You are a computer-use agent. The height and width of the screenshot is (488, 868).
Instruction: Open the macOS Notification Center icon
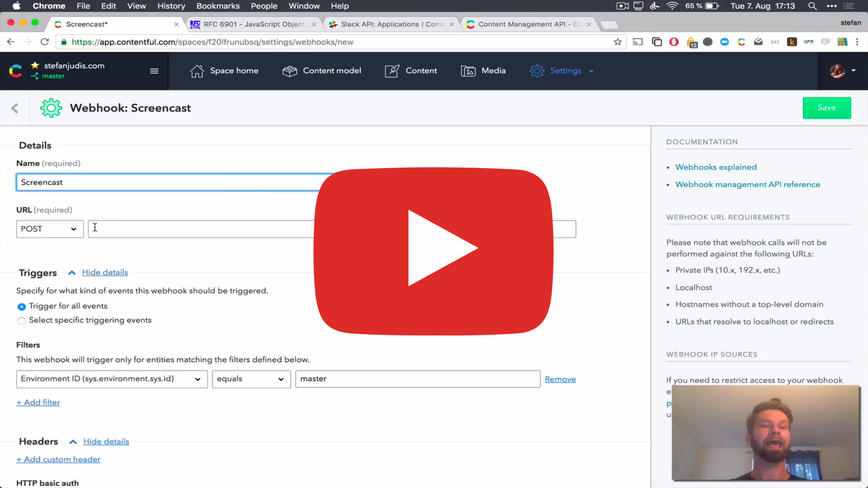point(849,6)
